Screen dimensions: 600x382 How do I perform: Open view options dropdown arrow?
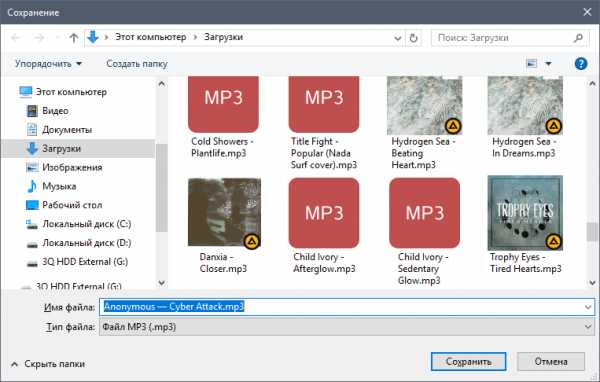(548, 64)
